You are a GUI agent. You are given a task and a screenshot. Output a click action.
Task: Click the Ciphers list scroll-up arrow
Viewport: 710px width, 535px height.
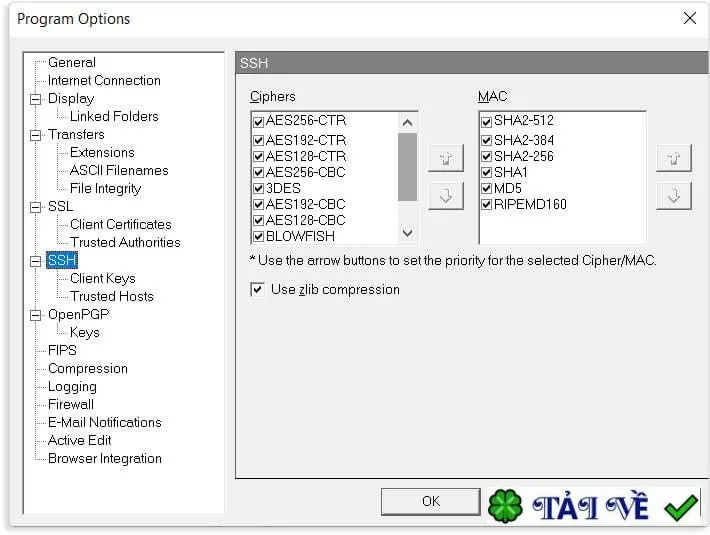(x=408, y=123)
